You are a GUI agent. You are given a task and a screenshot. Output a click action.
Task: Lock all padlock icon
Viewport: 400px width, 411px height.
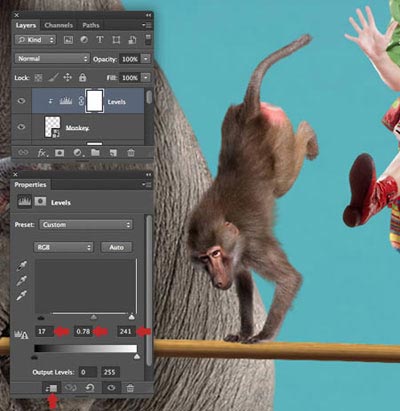pyautogui.click(x=82, y=78)
